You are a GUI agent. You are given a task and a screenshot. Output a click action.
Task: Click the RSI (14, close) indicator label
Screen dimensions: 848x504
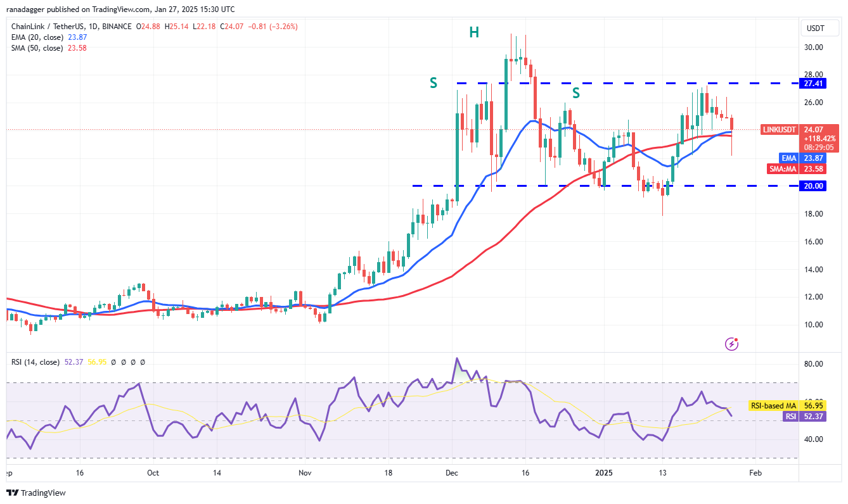coord(35,362)
